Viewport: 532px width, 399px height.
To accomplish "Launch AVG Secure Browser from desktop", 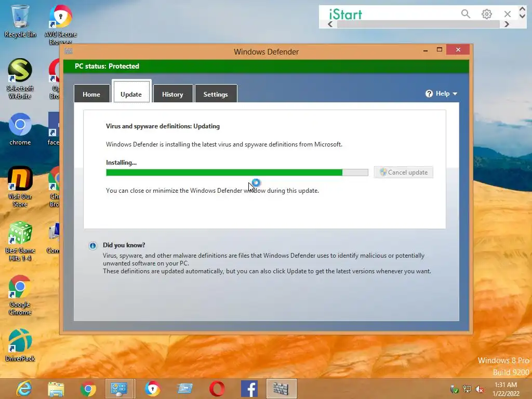I will point(60,24).
